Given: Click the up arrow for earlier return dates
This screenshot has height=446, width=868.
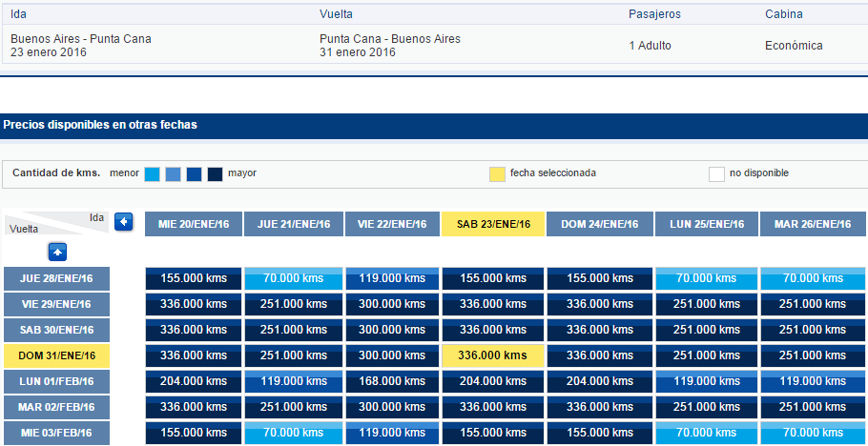Looking at the screenshot, I should tap(57, 252).
